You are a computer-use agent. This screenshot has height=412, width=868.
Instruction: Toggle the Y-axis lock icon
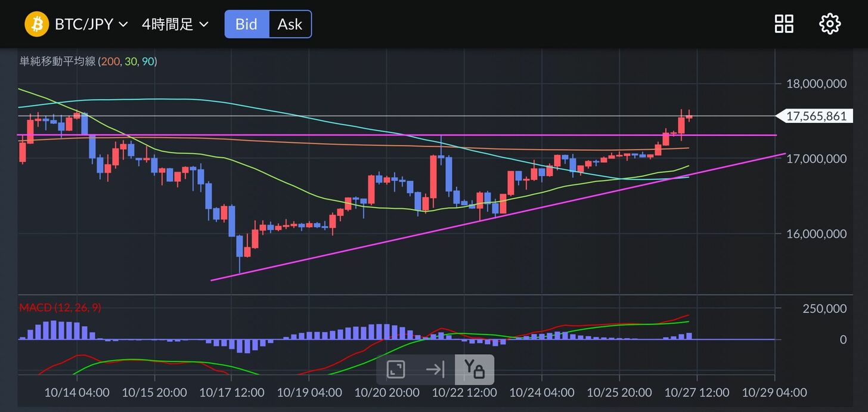(475, 370)
